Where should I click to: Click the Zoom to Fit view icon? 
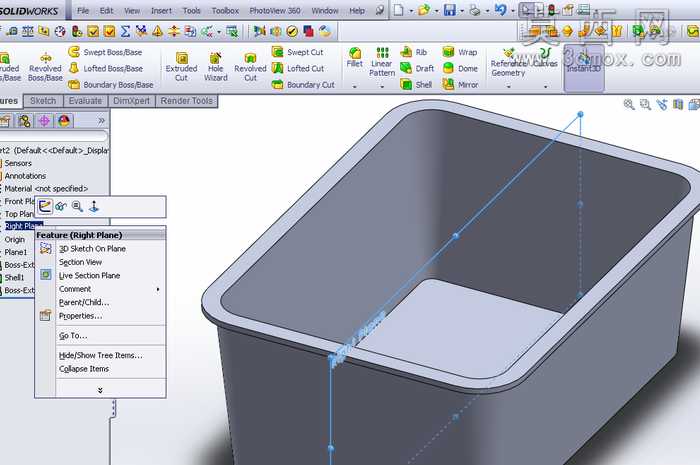point(629,104)
